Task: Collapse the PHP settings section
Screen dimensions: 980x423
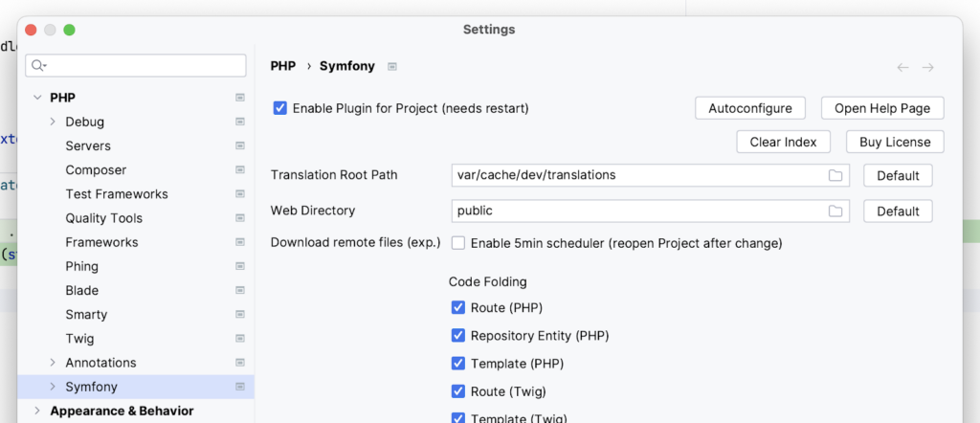Action: point(37,98)
